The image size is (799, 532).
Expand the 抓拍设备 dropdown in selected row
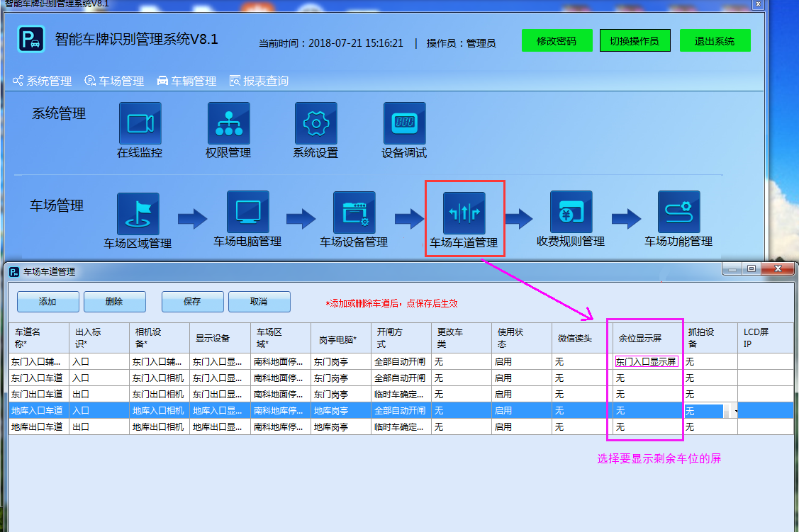734,411
